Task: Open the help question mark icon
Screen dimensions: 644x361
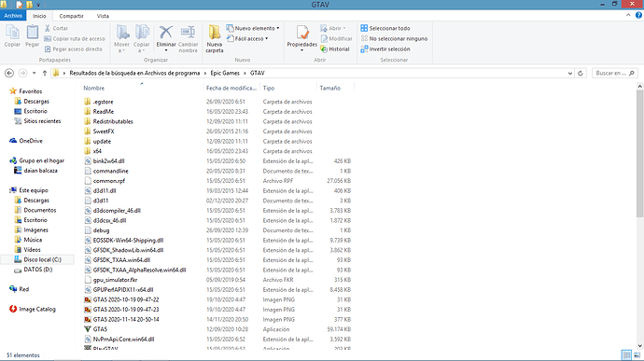Action: tap(638, 15)
